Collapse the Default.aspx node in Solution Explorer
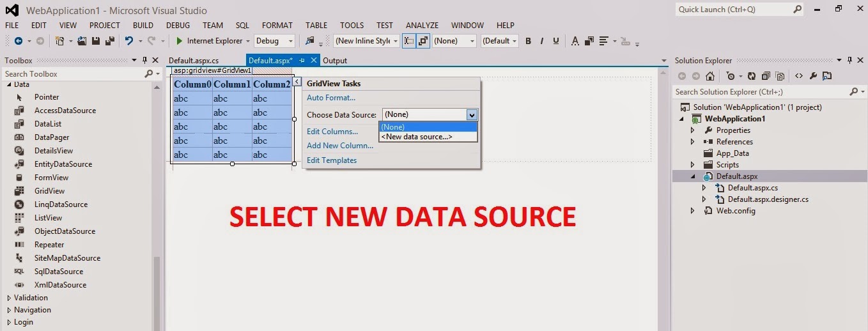Viewport: 868px width, 331px height. [694, 176]
